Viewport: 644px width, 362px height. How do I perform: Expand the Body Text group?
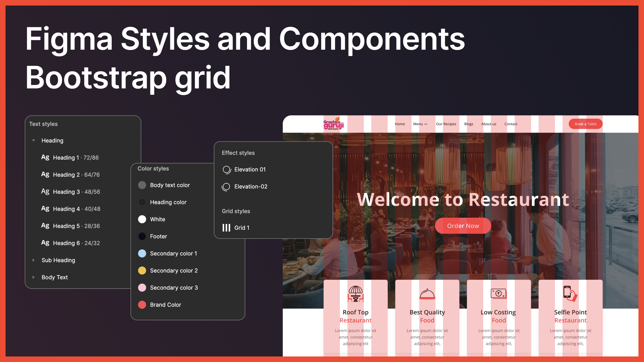tap(33, 277)
